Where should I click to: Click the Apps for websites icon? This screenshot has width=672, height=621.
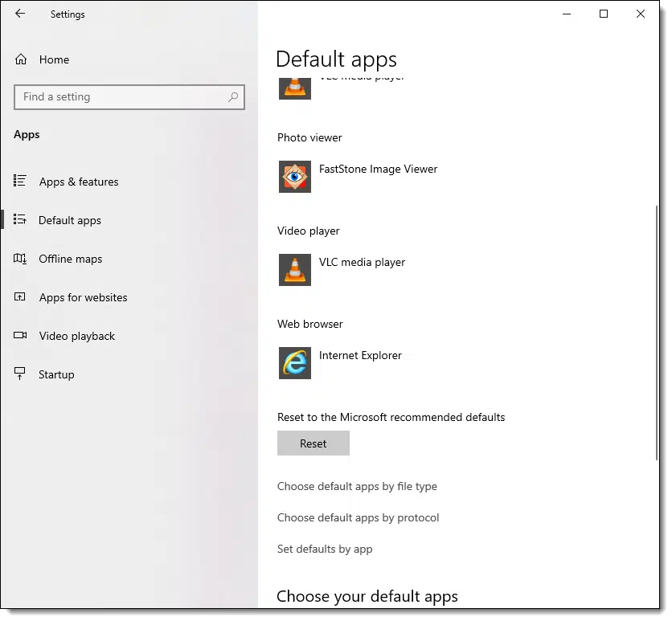pyautogui.click(x=20, y=296)
